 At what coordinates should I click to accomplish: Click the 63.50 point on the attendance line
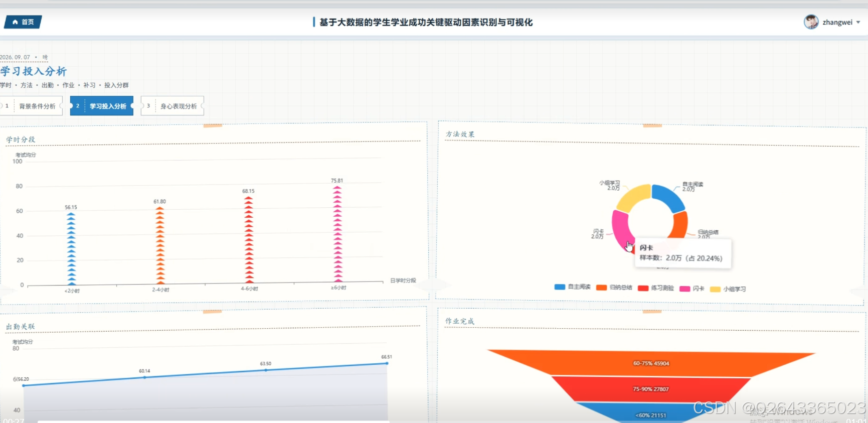[x=266, y=370]
